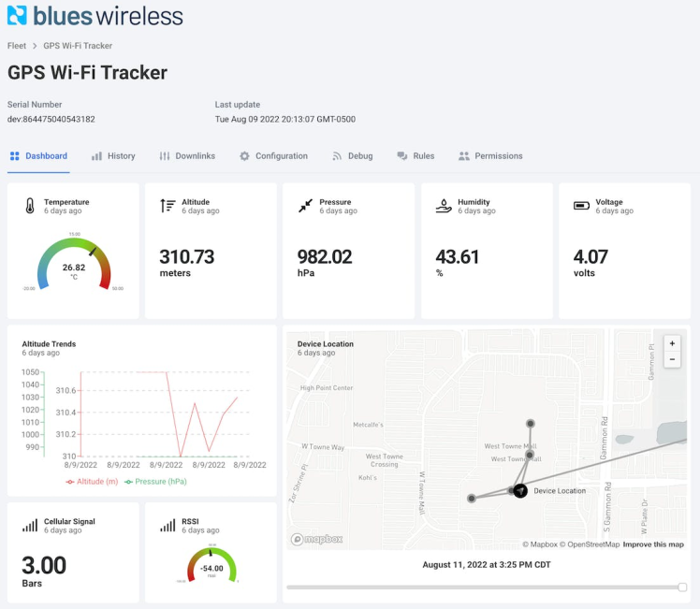This screenshot has height=609, width=700.
Task: Click the Temperature thermometer icon
Action: pos(30,206)
